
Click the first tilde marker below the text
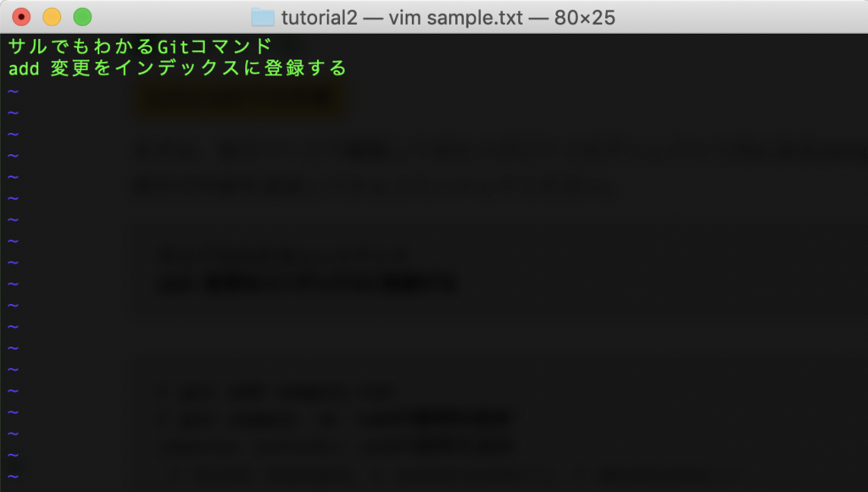[14, 91]
